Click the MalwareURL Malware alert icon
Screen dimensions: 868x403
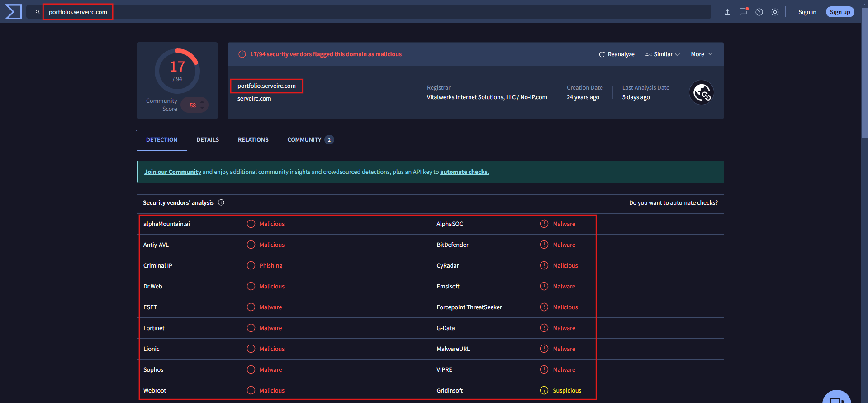tap(544, 349)
